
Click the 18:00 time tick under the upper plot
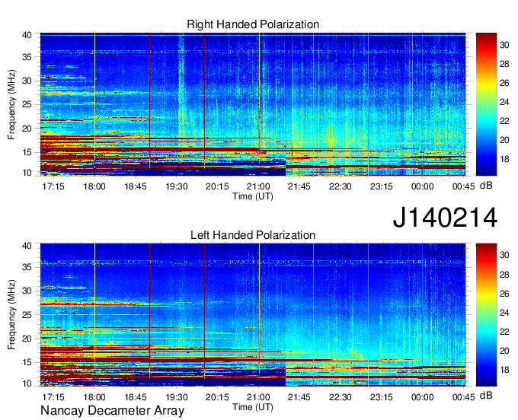[94, 186]
